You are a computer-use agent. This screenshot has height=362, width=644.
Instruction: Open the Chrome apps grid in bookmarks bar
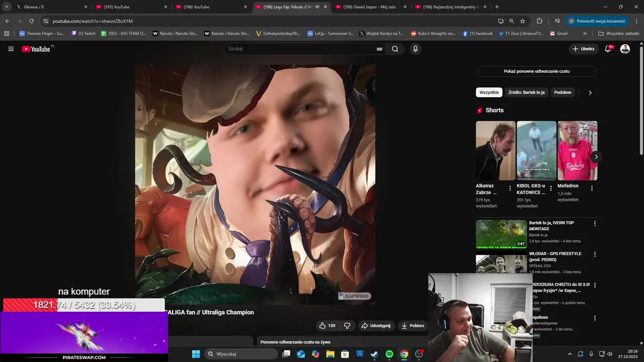click(x=7, y=34)
